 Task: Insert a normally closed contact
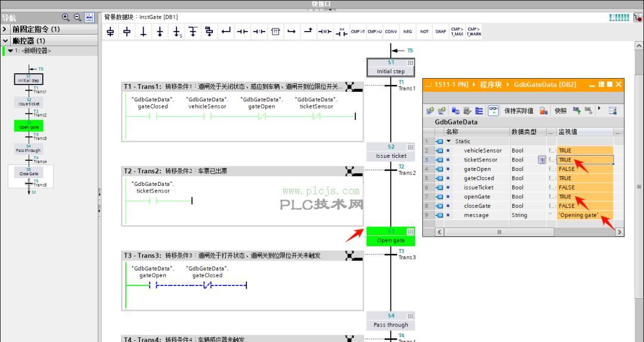[259, 32]
